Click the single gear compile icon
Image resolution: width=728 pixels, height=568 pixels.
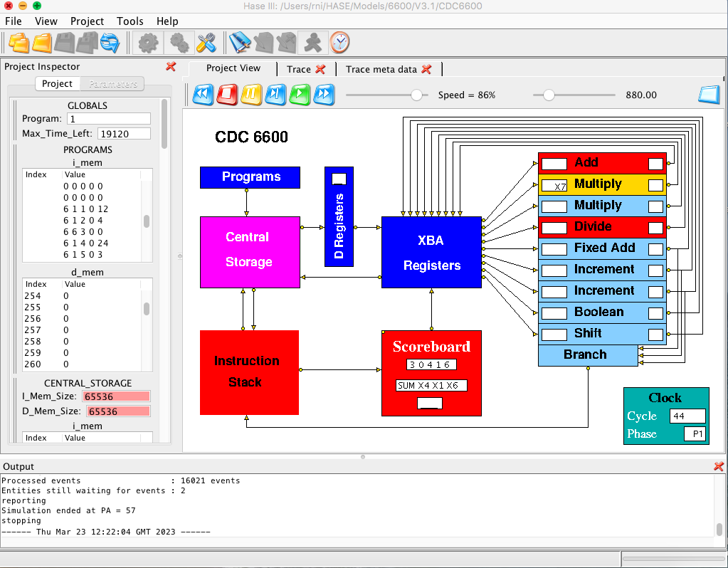148,43
